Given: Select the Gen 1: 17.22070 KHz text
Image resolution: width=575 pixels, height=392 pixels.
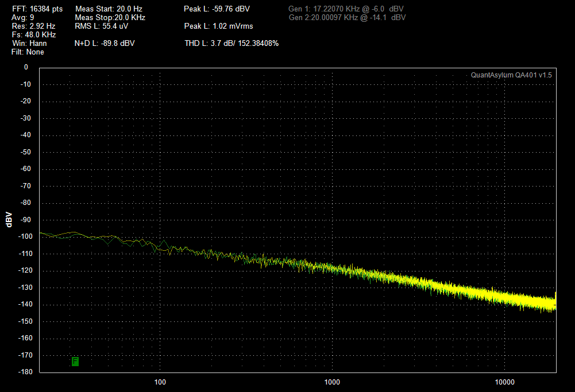Looking at the screenshot, I should [324, 9].
